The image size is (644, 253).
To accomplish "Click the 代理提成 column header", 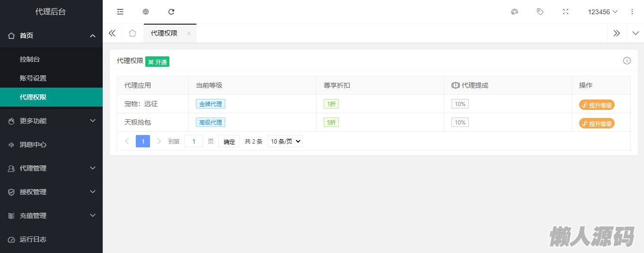I will 508,85.
